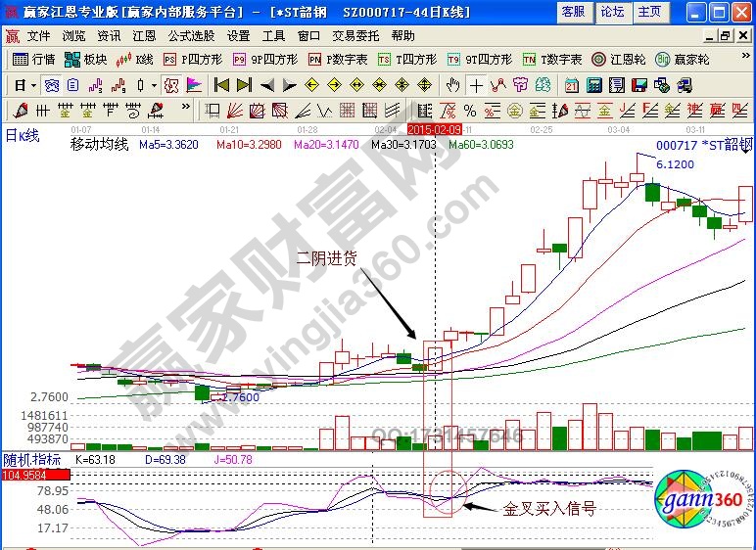Open the 江恩轮 Gann wheel tool
This screenshot has width=756, height=550.
[x=617, y=59]
